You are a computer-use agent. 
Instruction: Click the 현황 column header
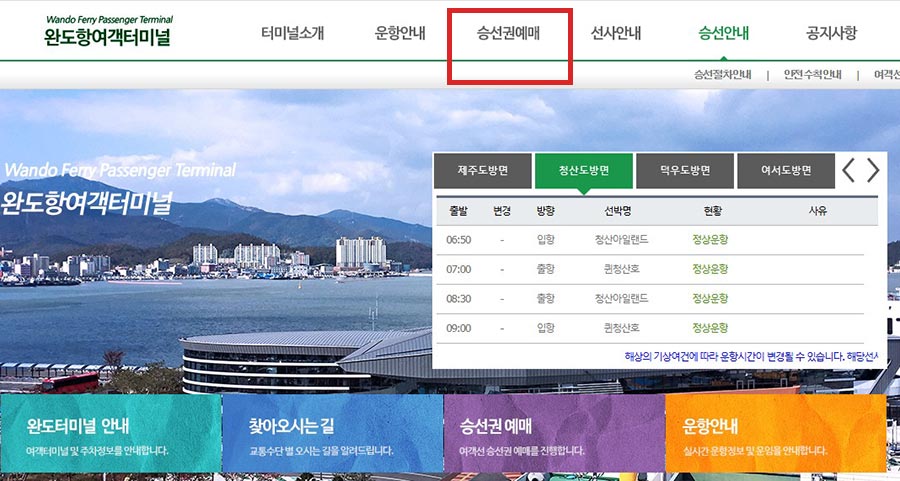(712, 211)
